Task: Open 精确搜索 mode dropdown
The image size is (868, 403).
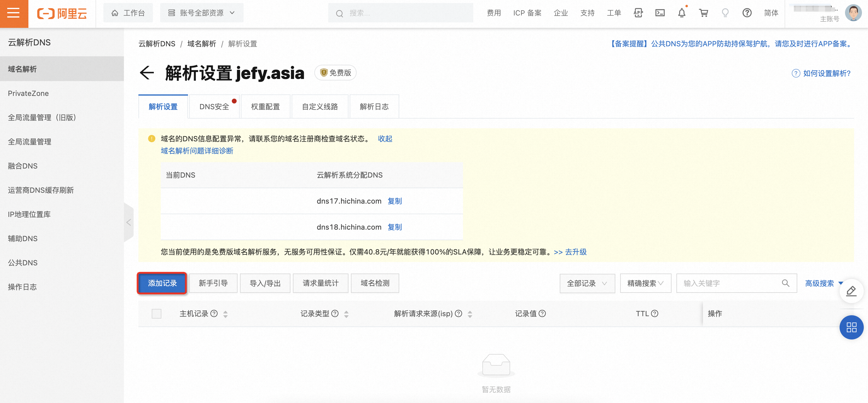Action: [x=646, y=283]
